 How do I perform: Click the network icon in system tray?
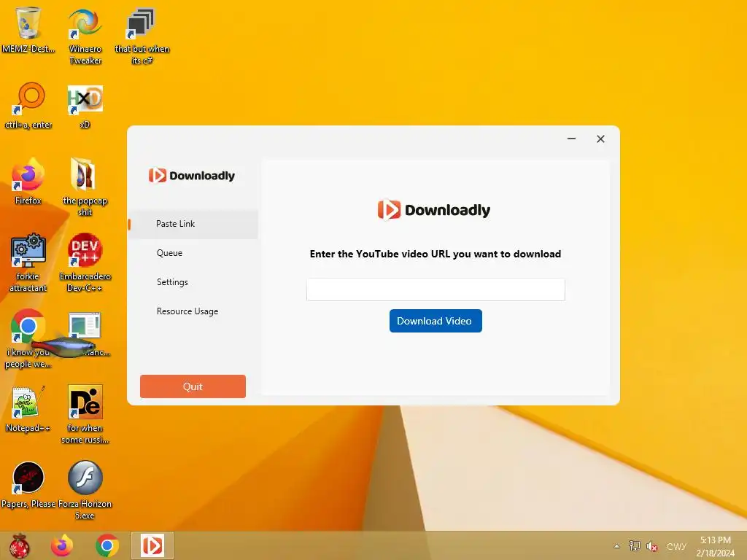[x=635, y=546]
